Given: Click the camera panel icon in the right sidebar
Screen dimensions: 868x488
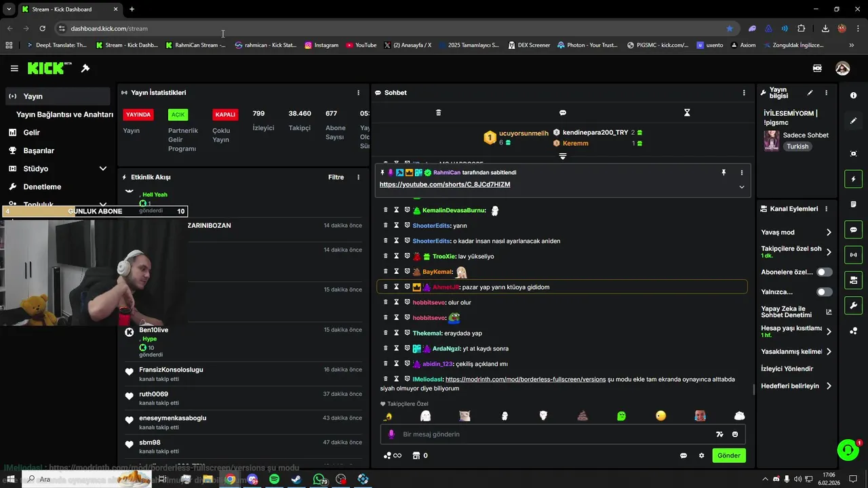Looking at the screenshot, I should click(x=853, y=280).
